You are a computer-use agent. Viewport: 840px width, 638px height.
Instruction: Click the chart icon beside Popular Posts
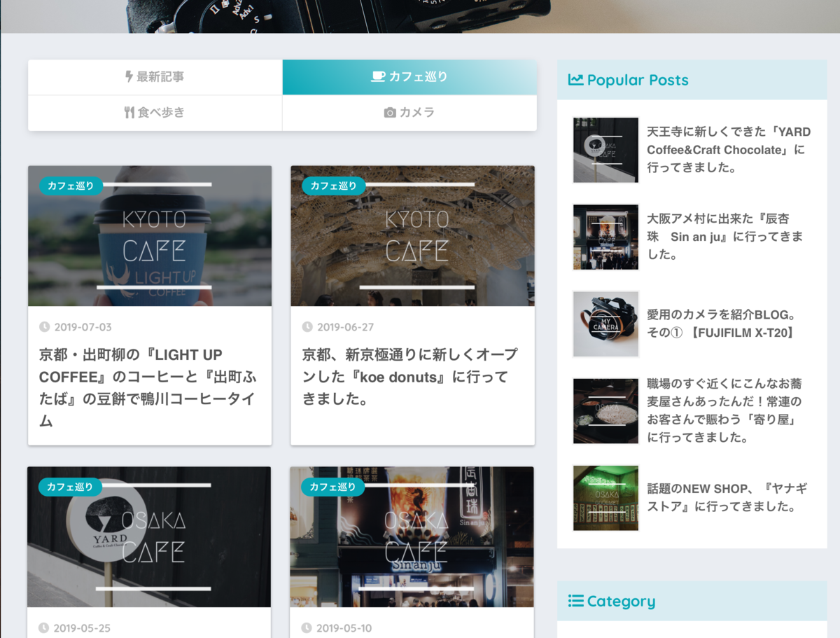(x=575, y=80)
